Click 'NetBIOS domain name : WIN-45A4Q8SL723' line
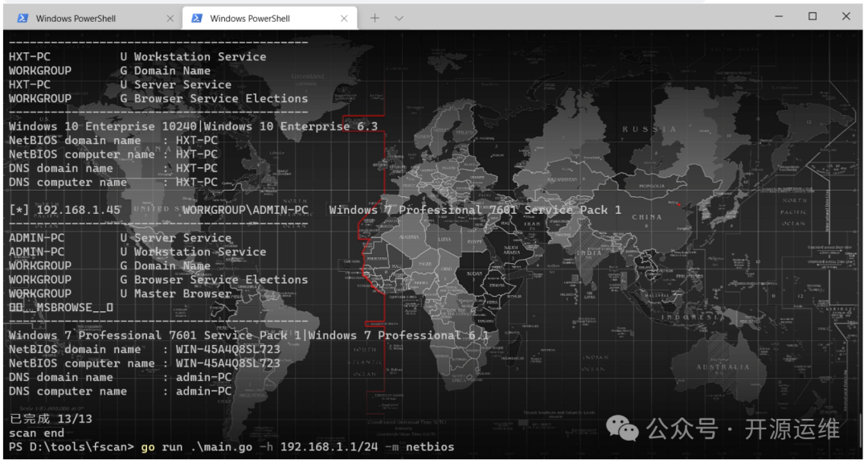Viewport: 868px width, 464px height. click(x=145, y=349)
